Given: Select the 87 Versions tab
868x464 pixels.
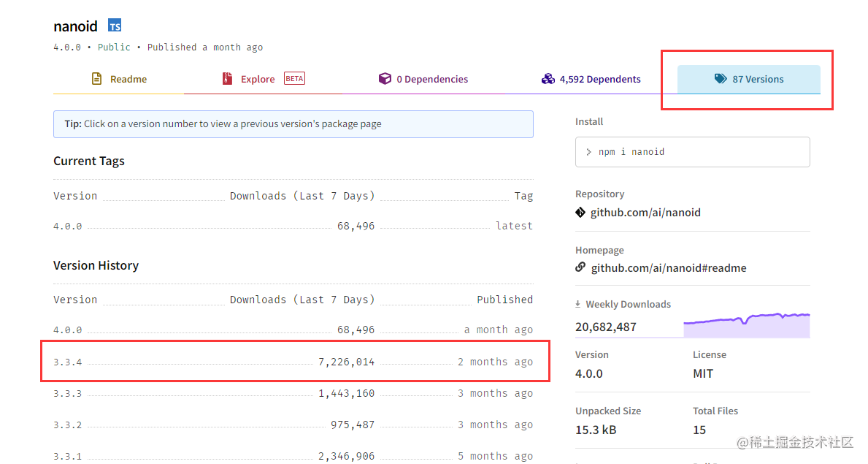Looking at the screenshot, I should tap(749, 79).
